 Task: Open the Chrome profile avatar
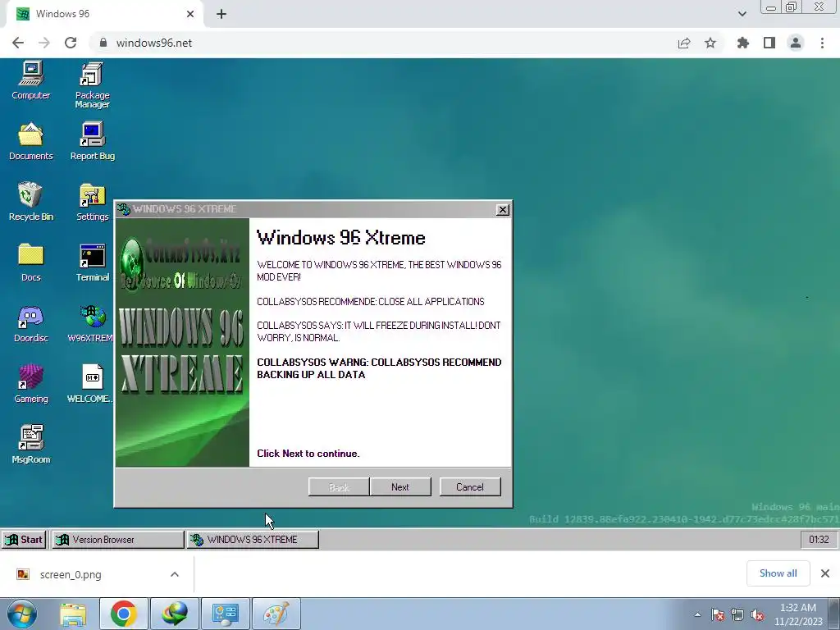(796, 43)
